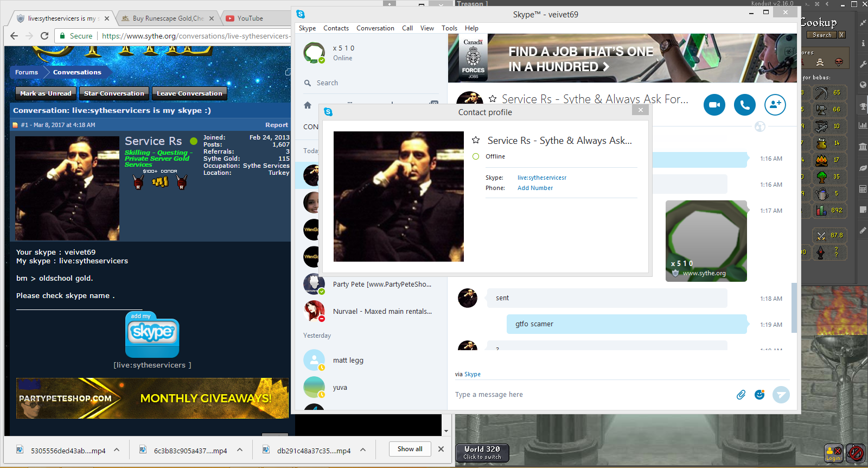Open the Help menu in Skype

tap(471, 28)
